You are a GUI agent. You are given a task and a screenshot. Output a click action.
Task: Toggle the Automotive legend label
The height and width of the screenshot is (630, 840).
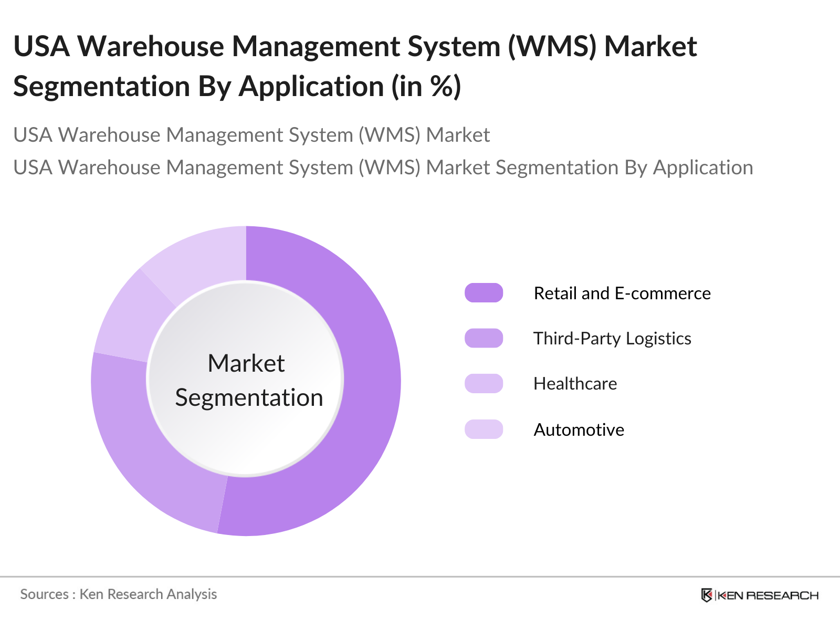click(579, 430)
